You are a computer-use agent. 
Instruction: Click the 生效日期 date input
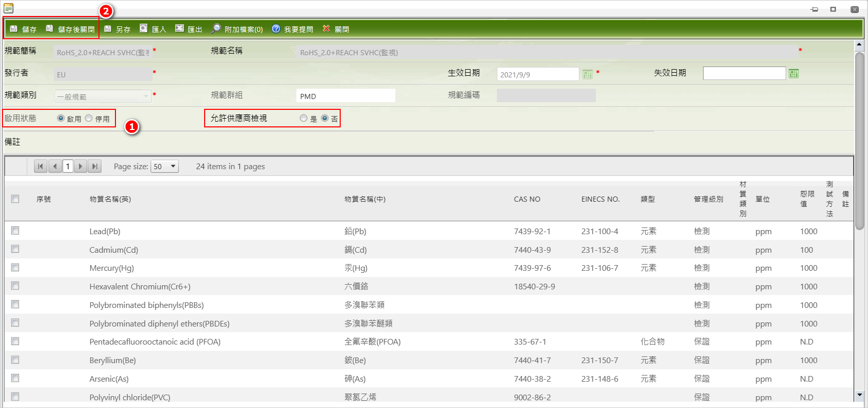coord(538,74)
